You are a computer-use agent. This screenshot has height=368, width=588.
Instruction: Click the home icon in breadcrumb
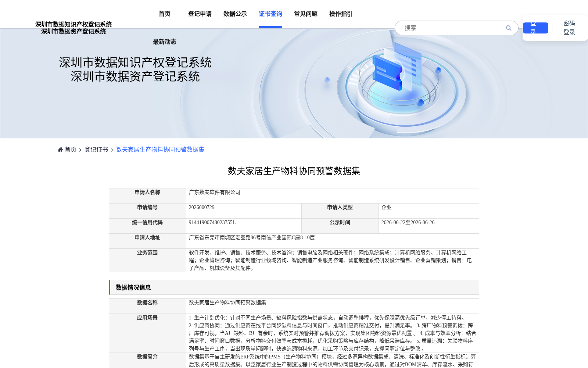pos(60,149)
